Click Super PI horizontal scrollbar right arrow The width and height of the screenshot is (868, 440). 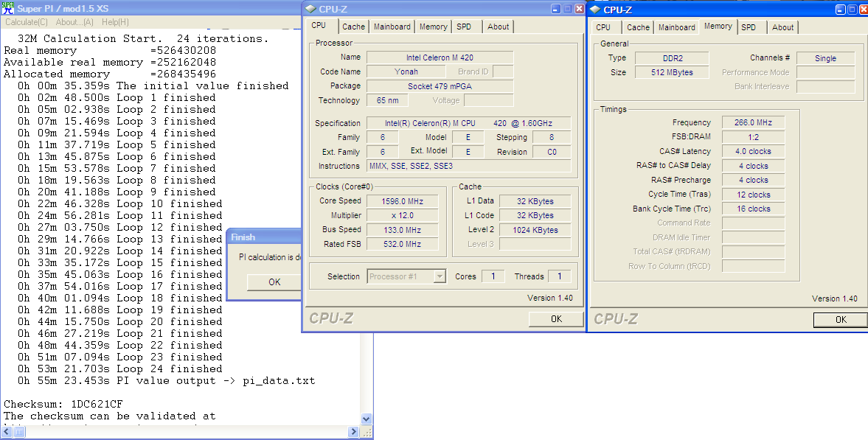tap(354, 432)
